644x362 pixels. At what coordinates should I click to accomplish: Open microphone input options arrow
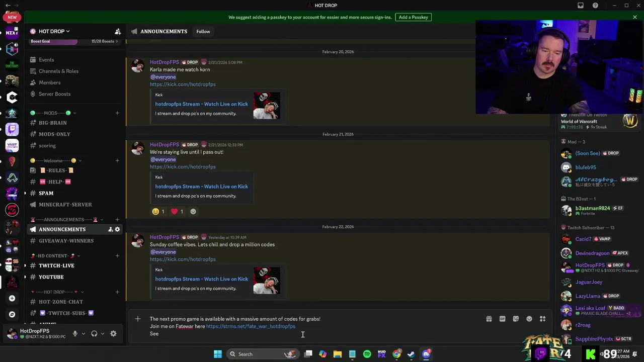coord(84,333)
